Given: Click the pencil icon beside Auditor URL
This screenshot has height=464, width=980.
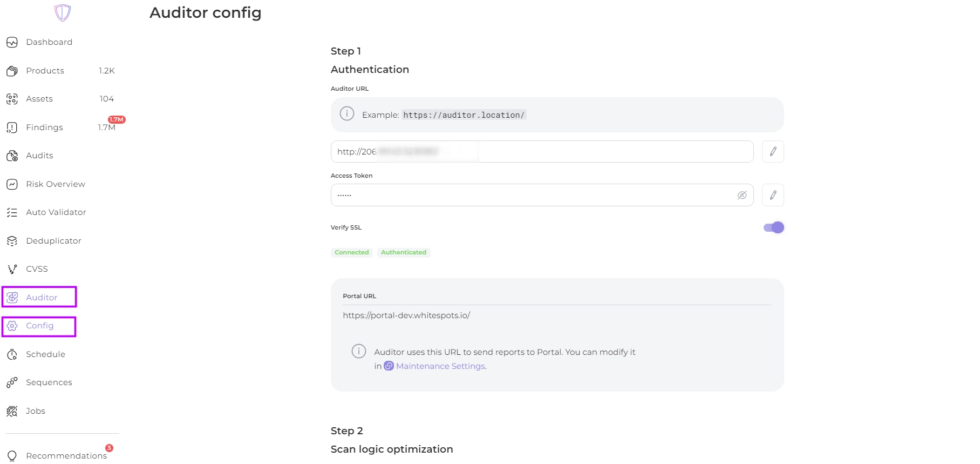Looking at the screenshot, I should pyautogui.click(x=773, y=152).
